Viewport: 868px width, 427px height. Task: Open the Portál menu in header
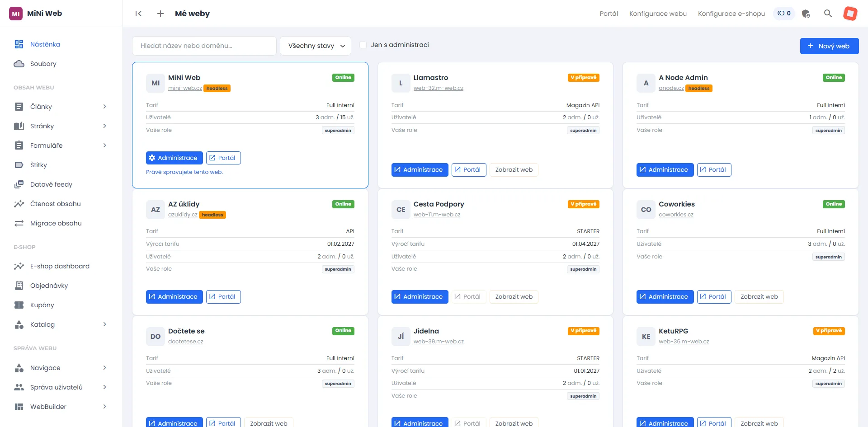click(609, 14)
